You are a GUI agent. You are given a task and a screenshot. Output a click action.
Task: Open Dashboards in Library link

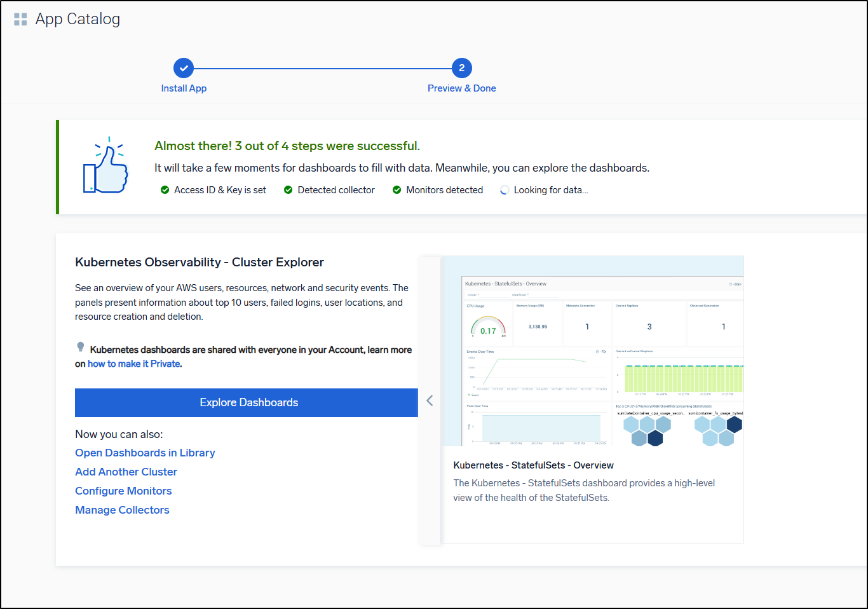click(145, 453)
